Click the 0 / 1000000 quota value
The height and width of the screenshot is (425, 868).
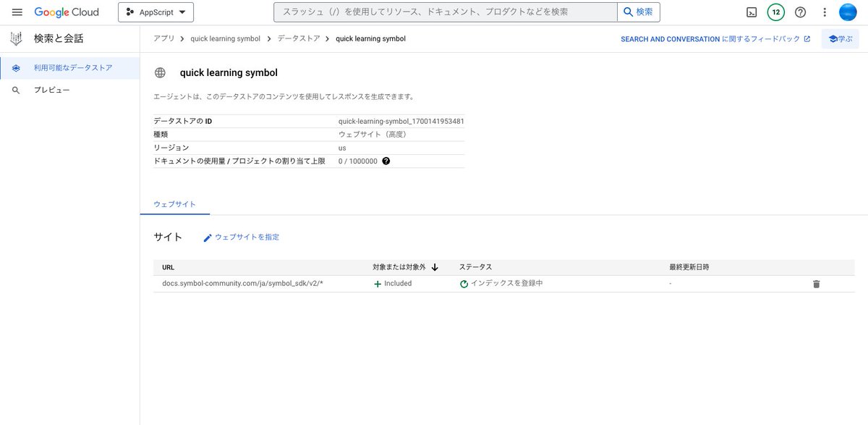358,161
